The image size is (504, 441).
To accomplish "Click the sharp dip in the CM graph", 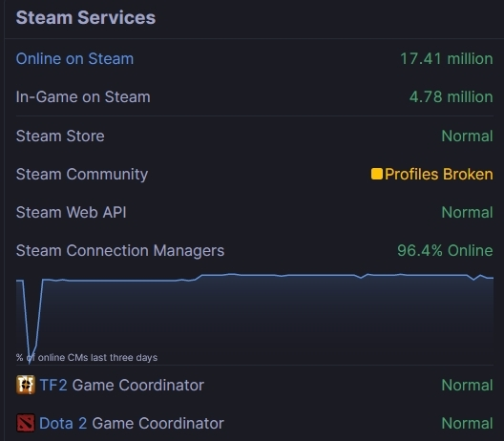I will pyautogui.click(x=30, y=322).
